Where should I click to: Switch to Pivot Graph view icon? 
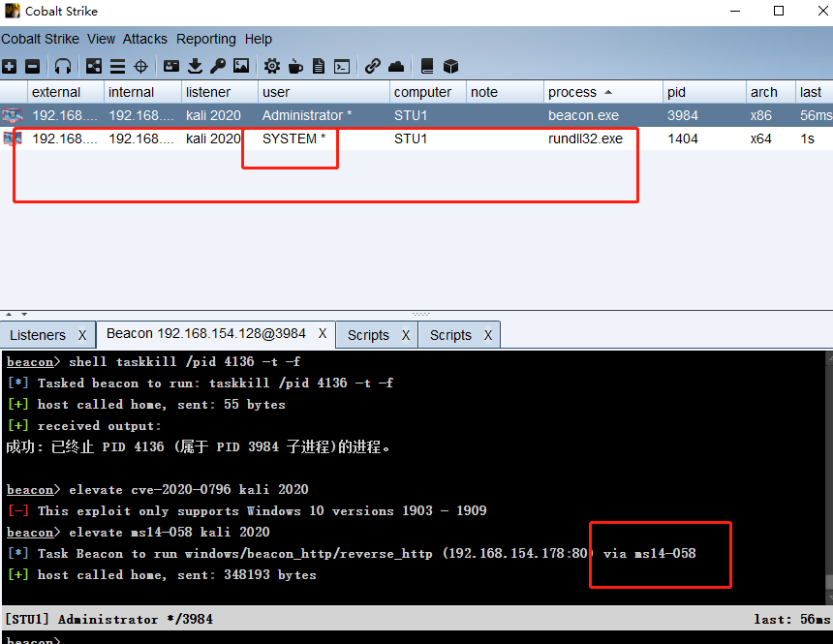94,67
